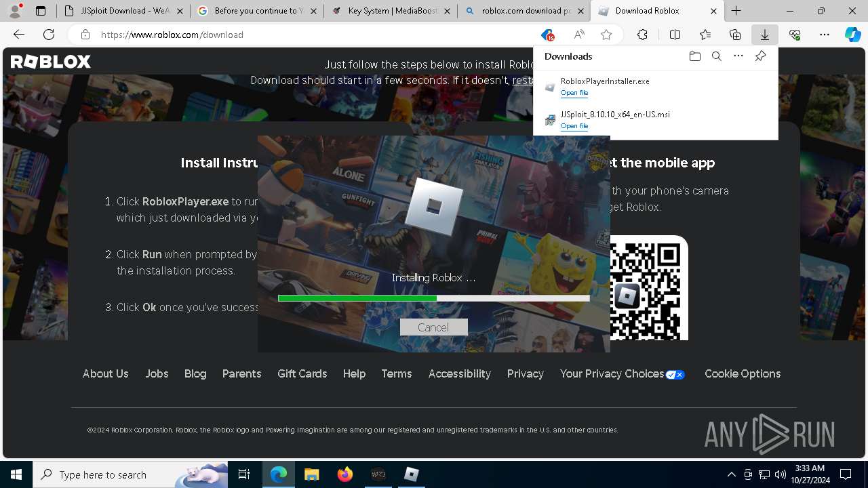
Task: Go back to previous page
Action: tap(19, 35)
